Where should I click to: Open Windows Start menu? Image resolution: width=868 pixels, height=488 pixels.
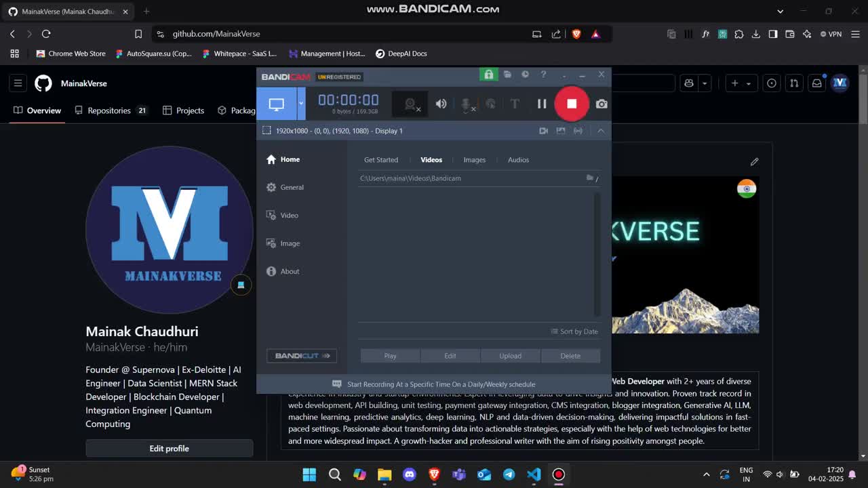309,474
